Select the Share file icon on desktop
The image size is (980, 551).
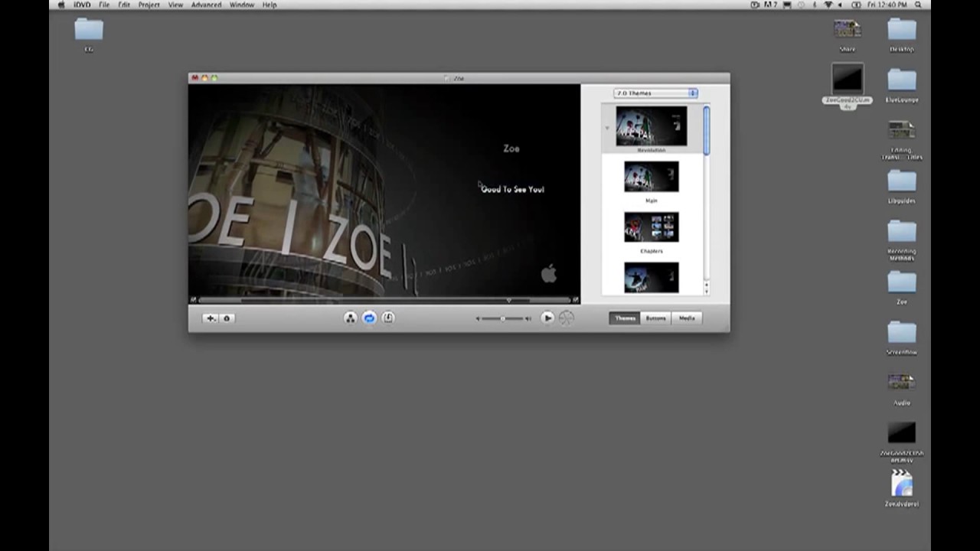847,29
